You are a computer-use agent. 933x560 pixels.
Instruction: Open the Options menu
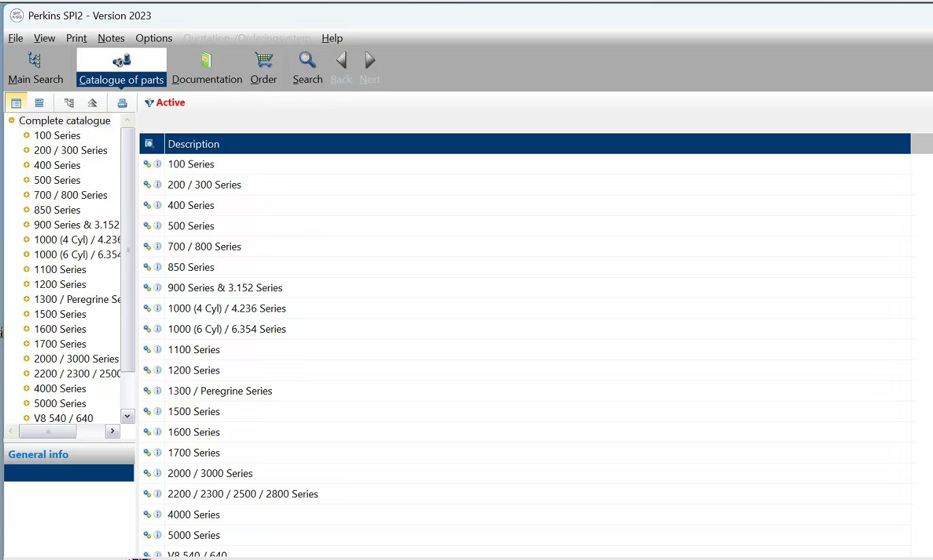point(153,38)
